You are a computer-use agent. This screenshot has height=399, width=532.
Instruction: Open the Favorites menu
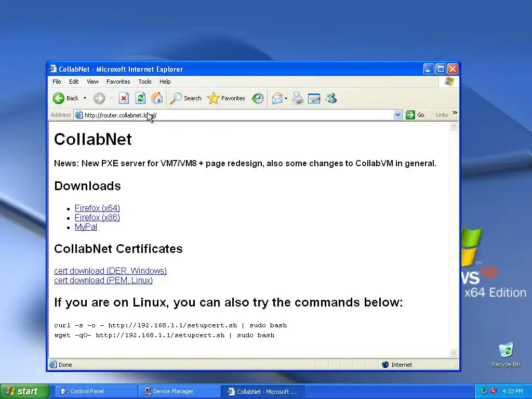click(x=118, y=82)
